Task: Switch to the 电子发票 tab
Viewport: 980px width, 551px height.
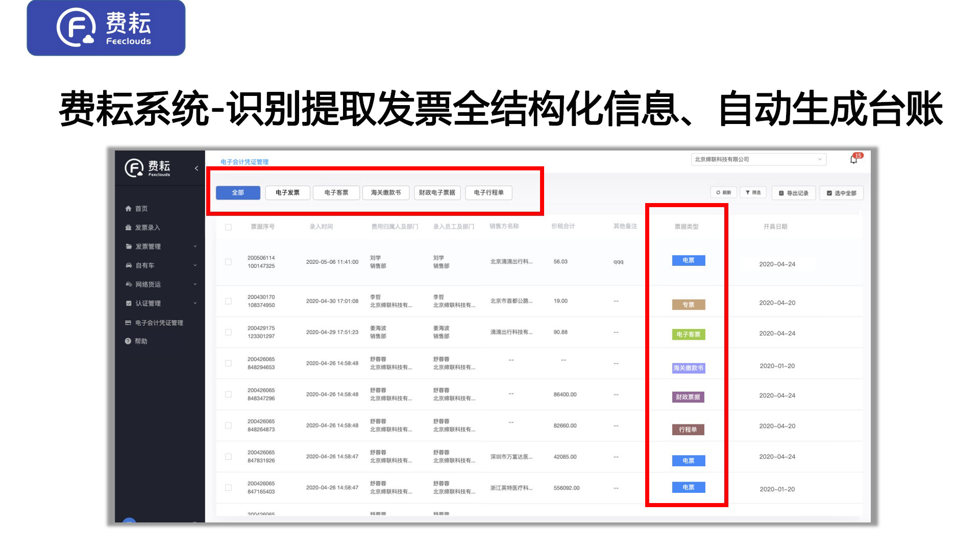Action: [x=287, y=193]
